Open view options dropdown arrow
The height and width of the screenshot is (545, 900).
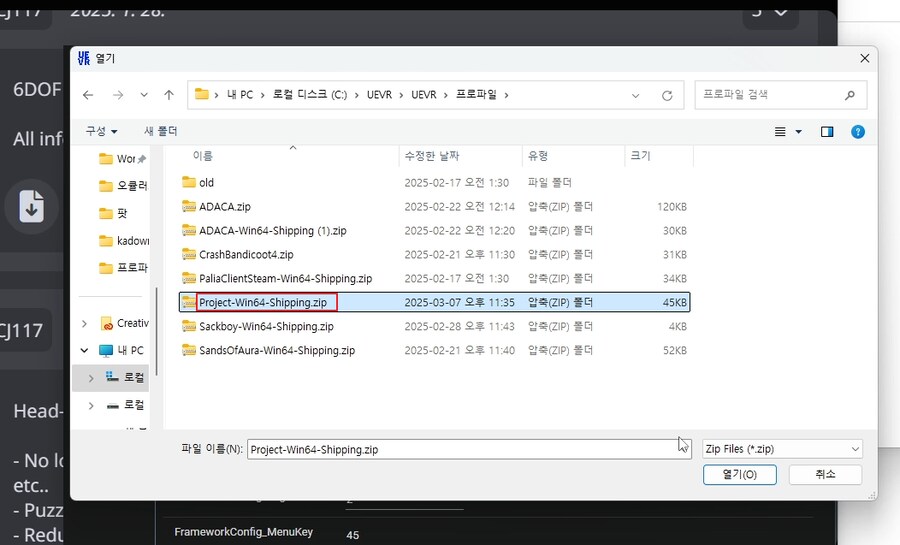pyautogui.click(x=798, y=132)
